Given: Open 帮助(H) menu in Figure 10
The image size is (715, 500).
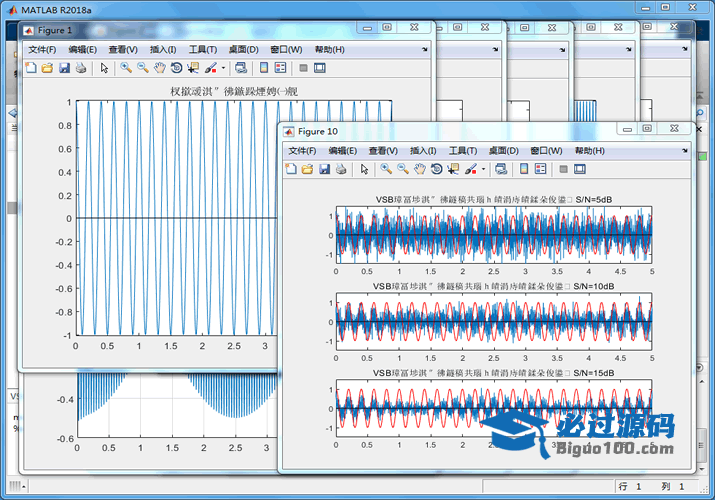Looking at the screenshot, I should (590, 151).
